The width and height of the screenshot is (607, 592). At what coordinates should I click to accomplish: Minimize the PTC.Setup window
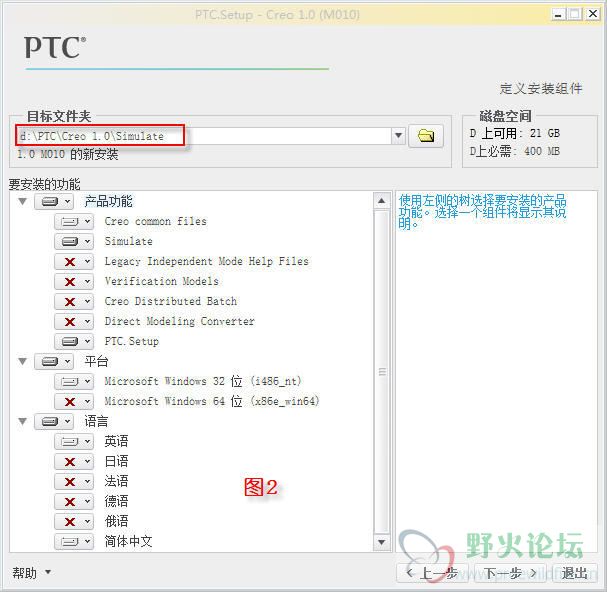click(558, 15)
